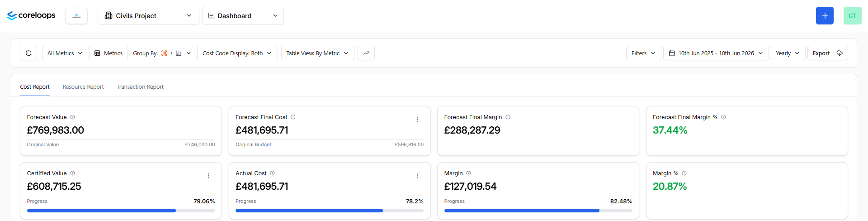Click the Original Budget £596,816.00 figure
The image size is (868, 221).
pyautogui.click(x=409, y=145)
